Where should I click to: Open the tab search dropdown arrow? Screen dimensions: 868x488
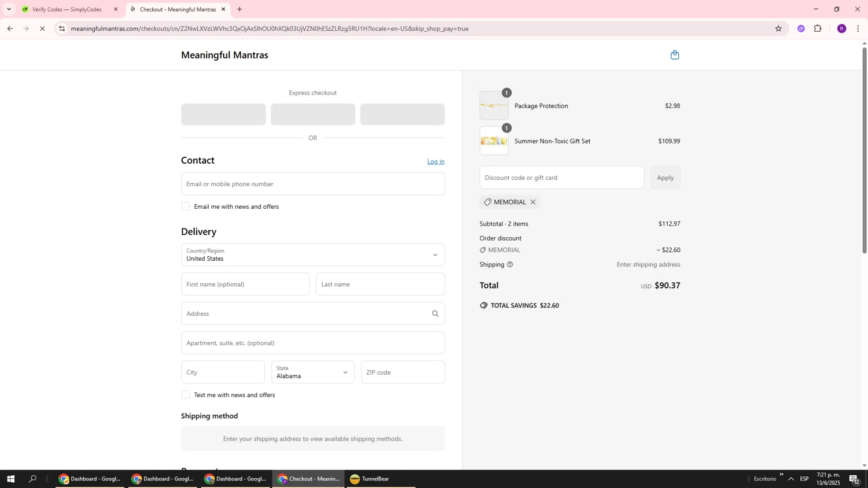click(9, 9)
